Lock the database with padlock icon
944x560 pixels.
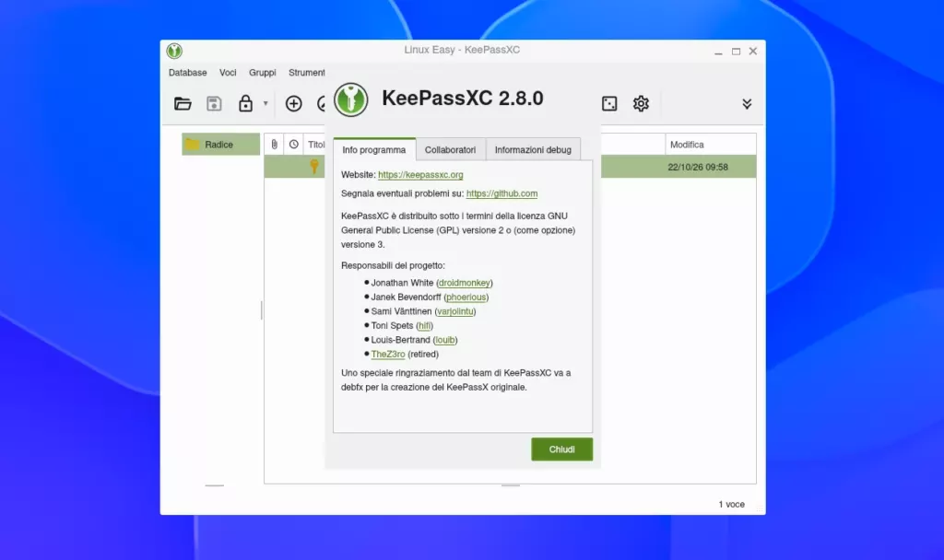click(245, 103)
